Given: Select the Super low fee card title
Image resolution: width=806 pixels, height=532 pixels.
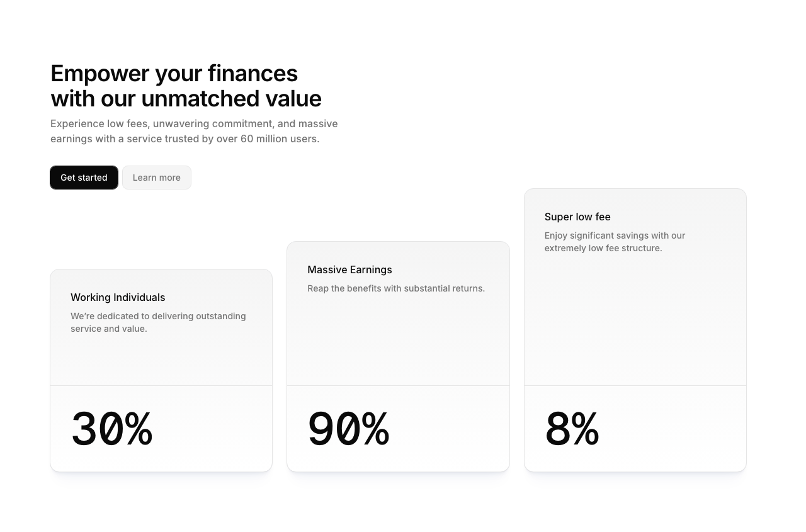Looking at the screenshot, I should coord(577,217).
